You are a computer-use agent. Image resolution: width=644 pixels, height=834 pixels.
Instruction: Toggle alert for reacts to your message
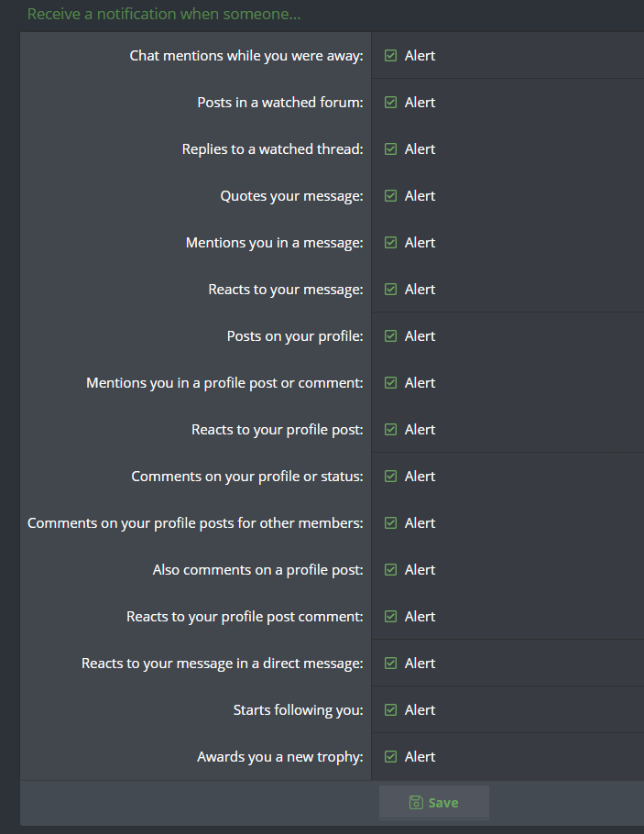click(391, 290)
